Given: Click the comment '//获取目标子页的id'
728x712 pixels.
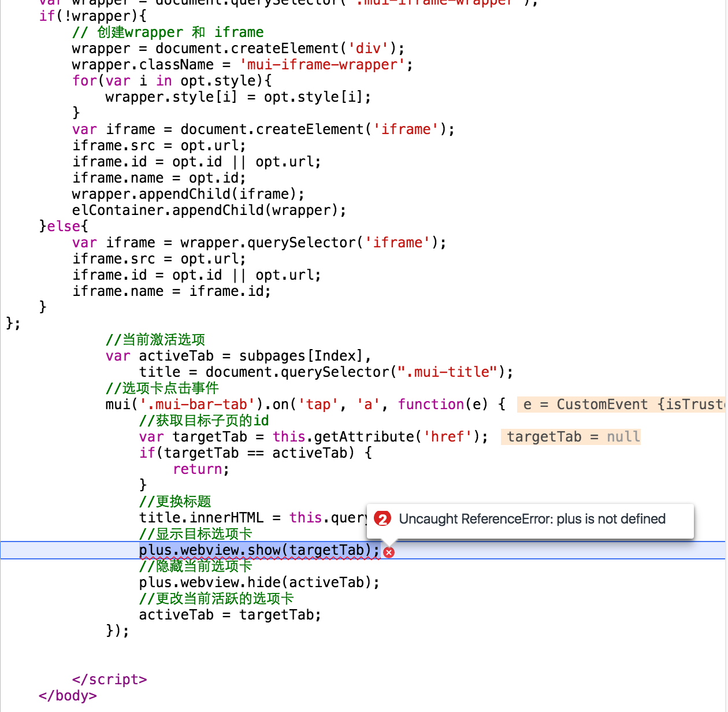Looking at the screenshot, I should point(204,421).
